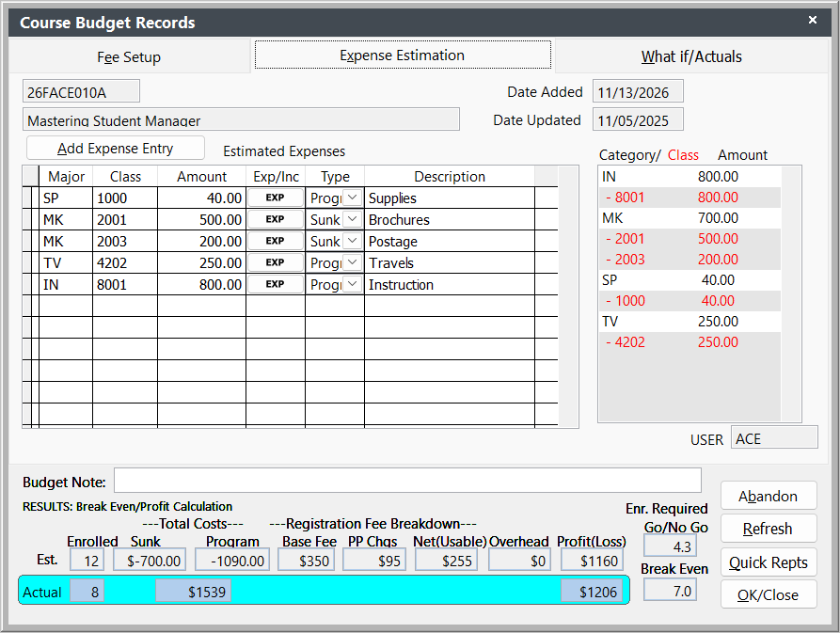Click the Budget Note input field
840x633 pixels.
[407, 480]
